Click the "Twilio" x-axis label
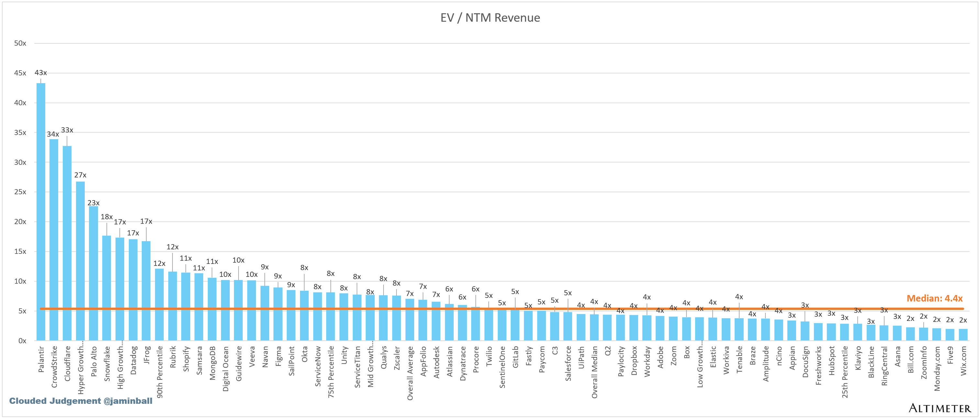 [x=489, y=356]
